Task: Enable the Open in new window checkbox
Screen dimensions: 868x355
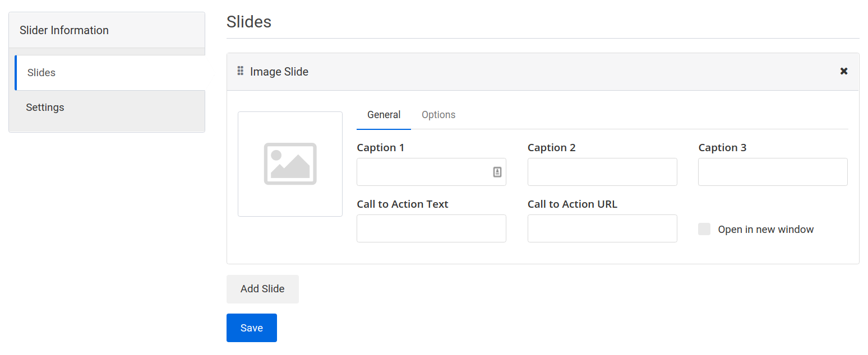Action: [x=704, y=228]
